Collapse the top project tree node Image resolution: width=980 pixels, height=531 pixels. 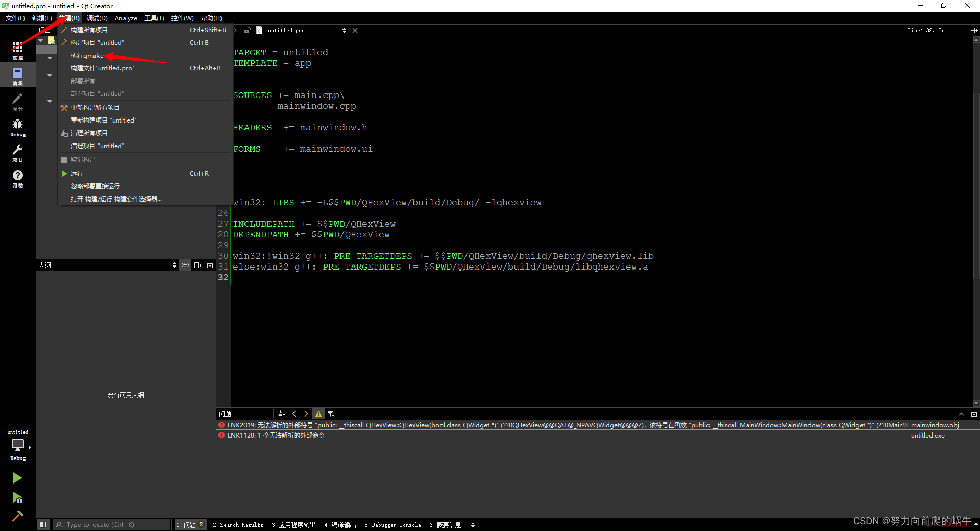(41, 41)
